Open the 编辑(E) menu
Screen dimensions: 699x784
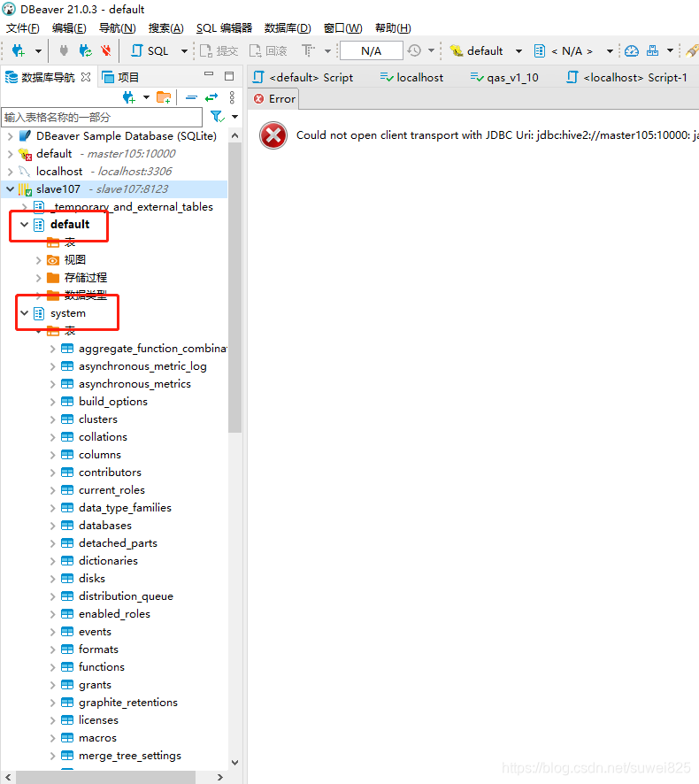[x=69, y=28]
